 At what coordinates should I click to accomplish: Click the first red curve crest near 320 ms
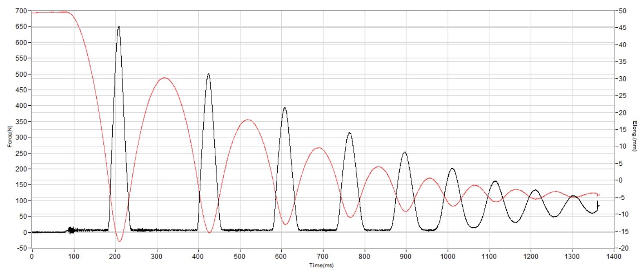[164, 78]
